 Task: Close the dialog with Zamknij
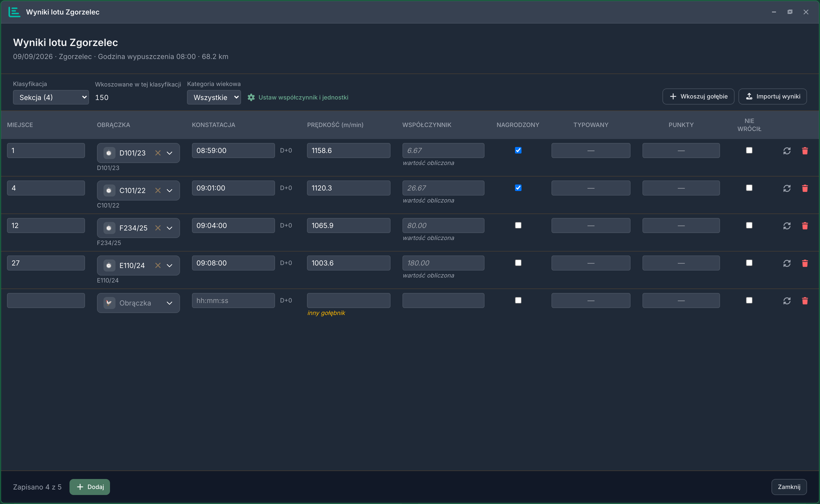pyautogui.click(x=789, y=487)
